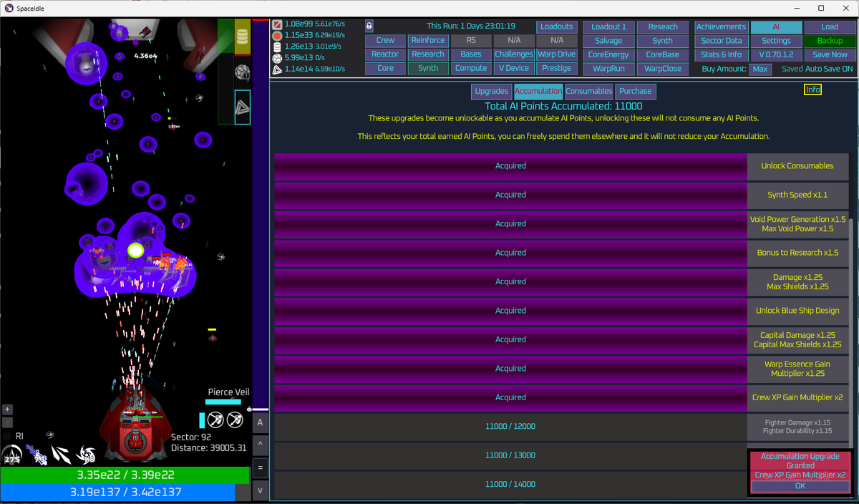Screen dimensions: 859x504
Task: Click the 11000 / 12000 progress bar
Action: [510, 427]
